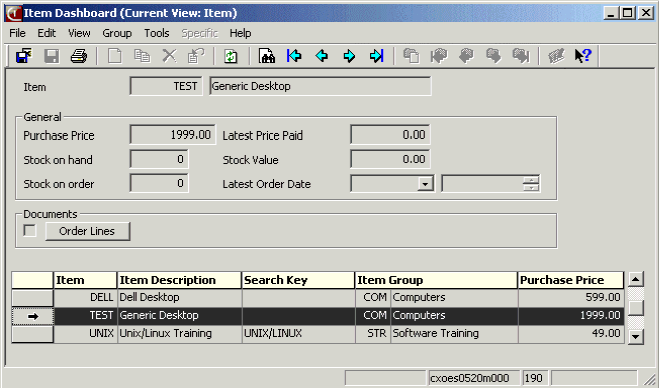This screenshot has width=659, height=388.
Task: Go to last record arrow icon
Action: (x=377, y=55)
